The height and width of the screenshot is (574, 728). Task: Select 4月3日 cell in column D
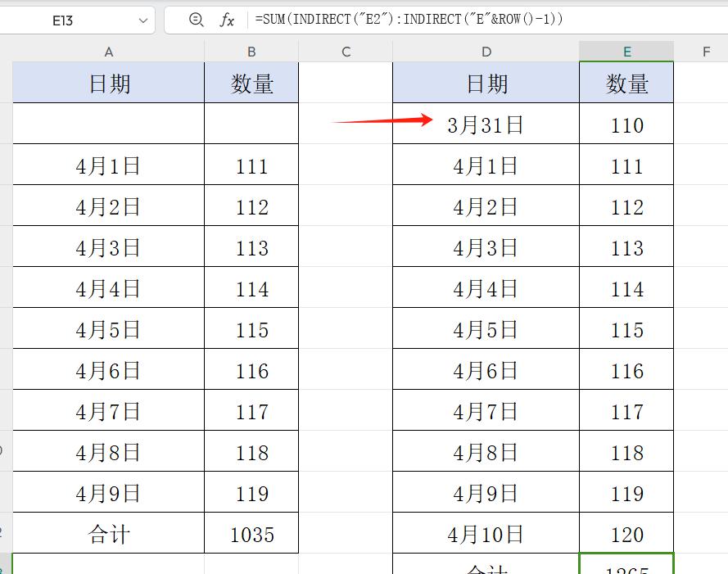[486, 246]
